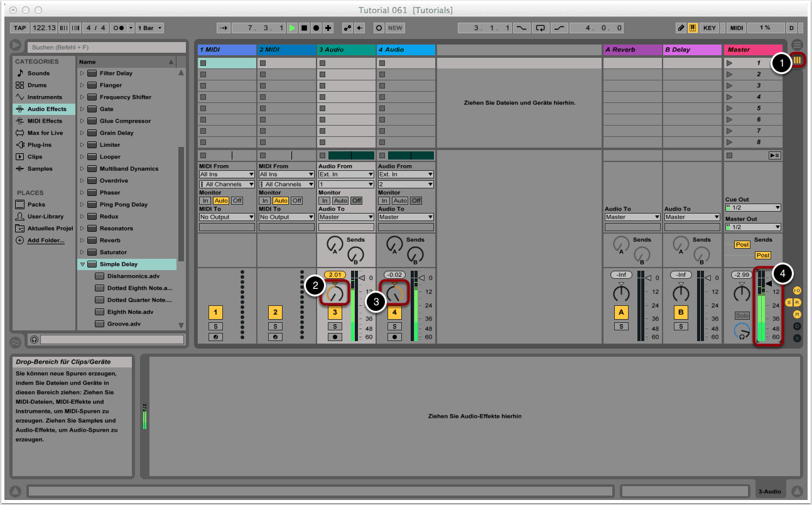Click the TAP tempo button
812x505 pixels.
20,28
